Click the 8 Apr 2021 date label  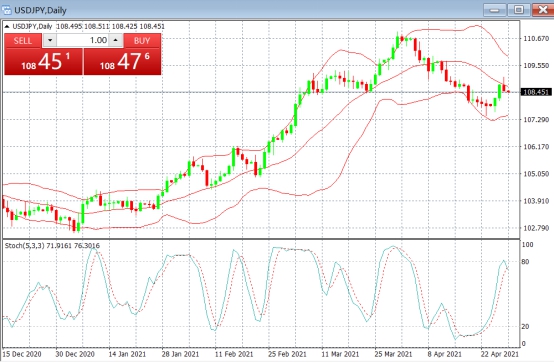tap(444, 354)
